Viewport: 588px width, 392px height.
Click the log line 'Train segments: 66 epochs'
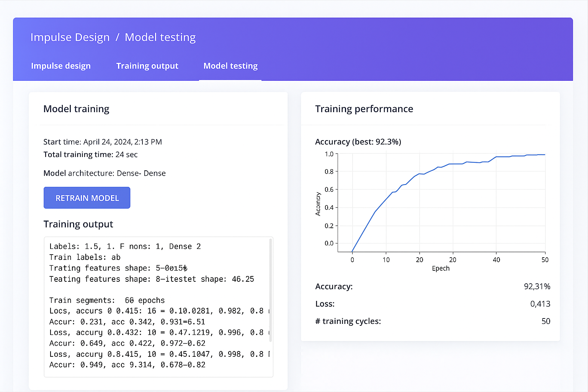click(107, 300)
